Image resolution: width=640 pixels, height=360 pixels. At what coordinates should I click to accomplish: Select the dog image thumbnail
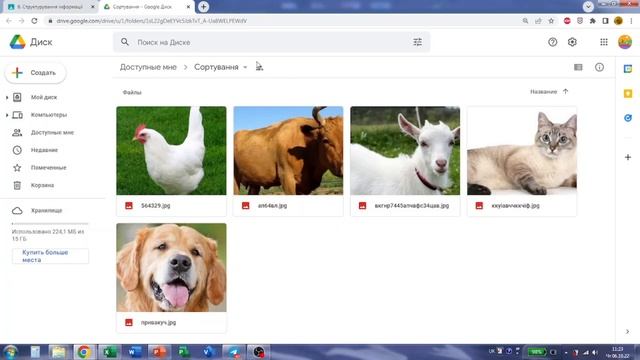pyautogui.click(x=171, y=267)
